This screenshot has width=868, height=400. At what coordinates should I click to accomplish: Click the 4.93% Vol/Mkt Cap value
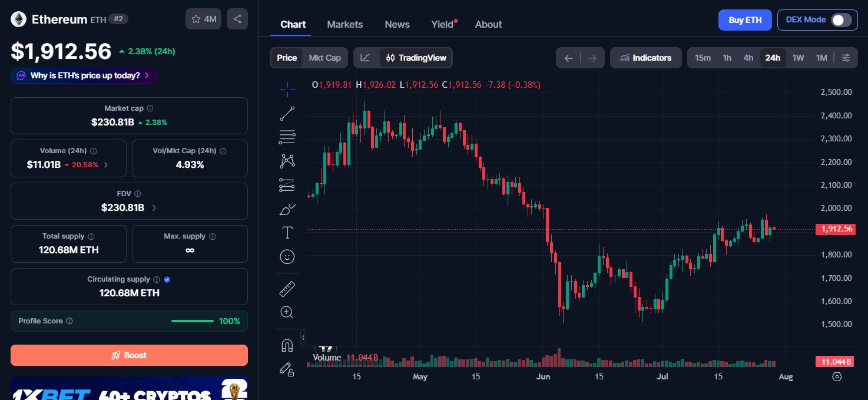[x=190, y=165]
